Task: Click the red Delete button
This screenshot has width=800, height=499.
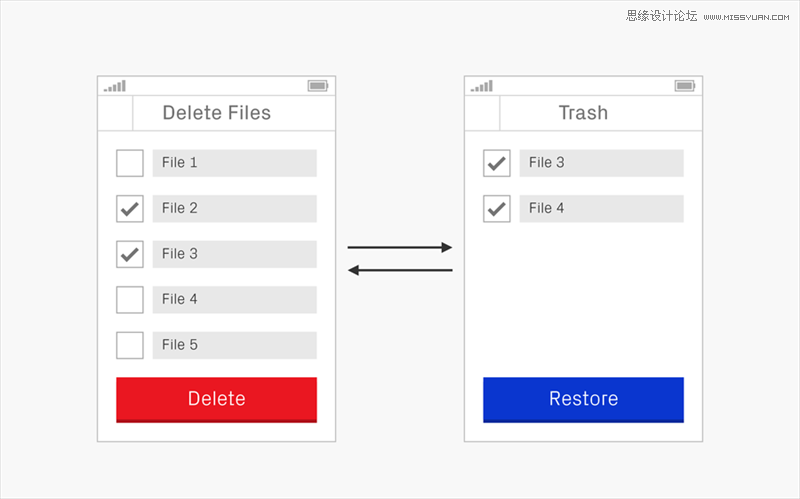Action: click(216, 400)
